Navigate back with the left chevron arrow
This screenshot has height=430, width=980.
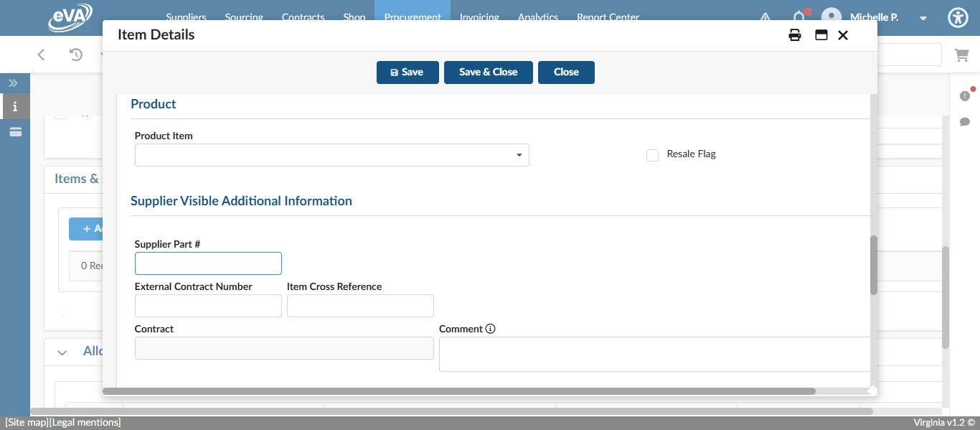pyautogui.click(x=41, y=55)
